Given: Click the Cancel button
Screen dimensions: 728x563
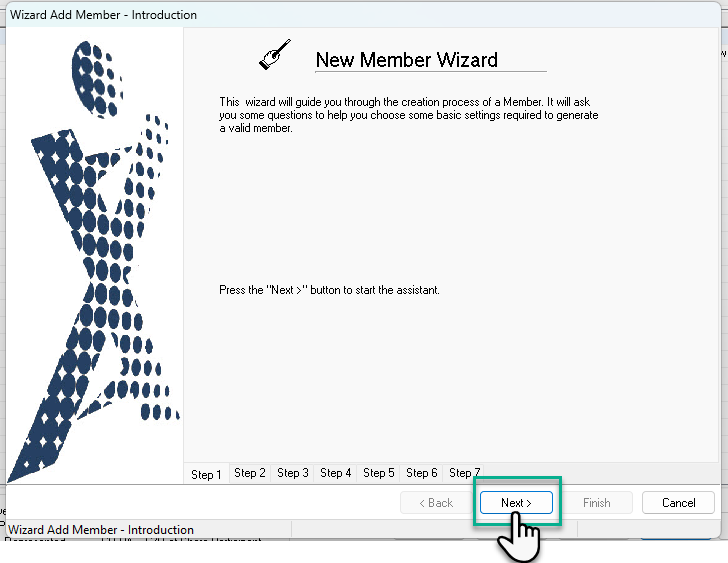Looking at the screenshot, I should pos(678,503).
